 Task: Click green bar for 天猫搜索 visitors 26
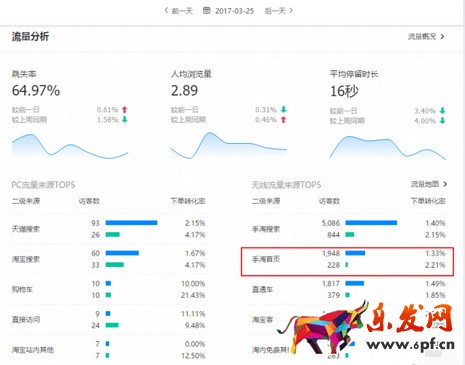[x=113, y=234]
